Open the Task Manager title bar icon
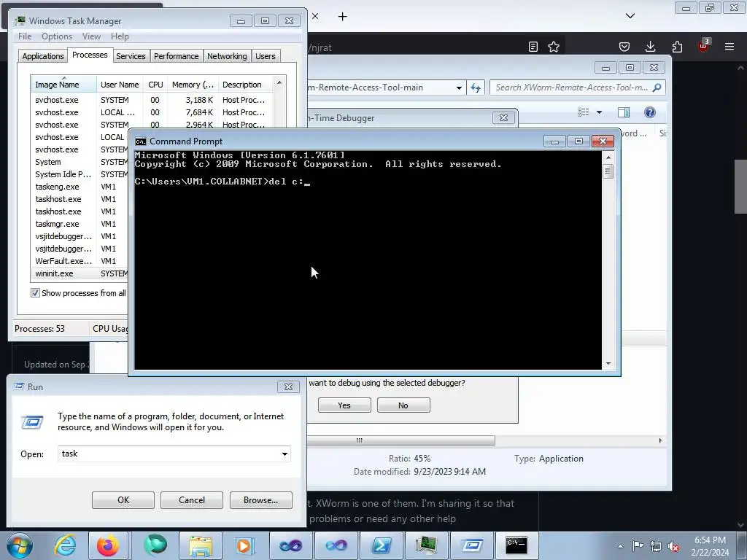The image size is (747, 560). 20,21
